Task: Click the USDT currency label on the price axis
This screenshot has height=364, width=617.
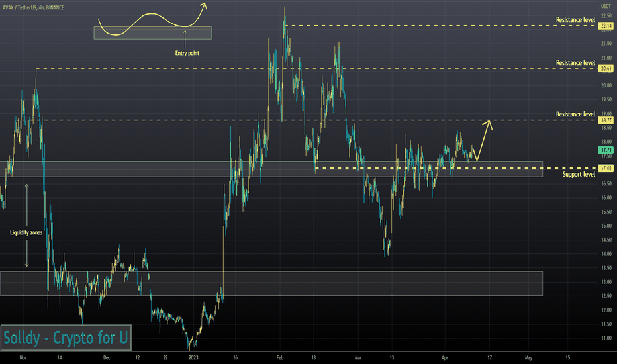Action: [x=606, y=6]
